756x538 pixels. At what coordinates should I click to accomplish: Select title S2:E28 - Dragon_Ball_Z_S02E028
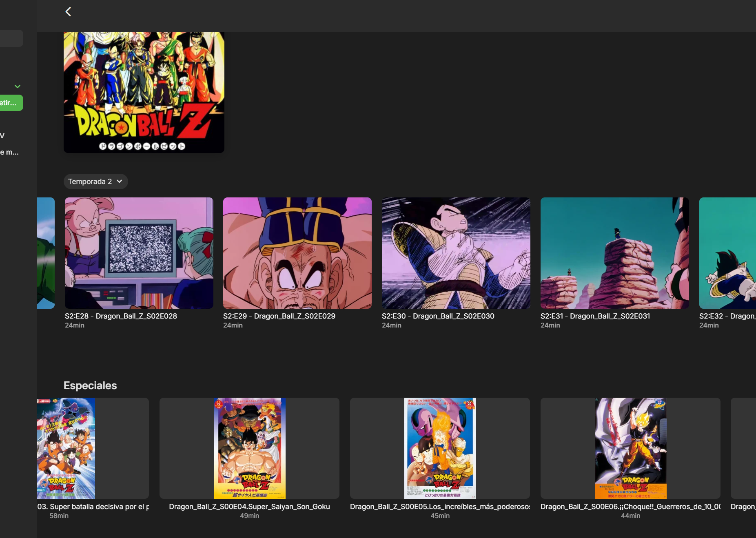coord(121,316)
